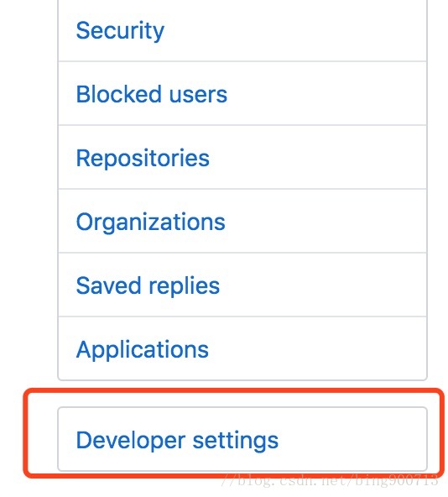Click the Applications link text

pyautogui.click(x=143, y=350)
